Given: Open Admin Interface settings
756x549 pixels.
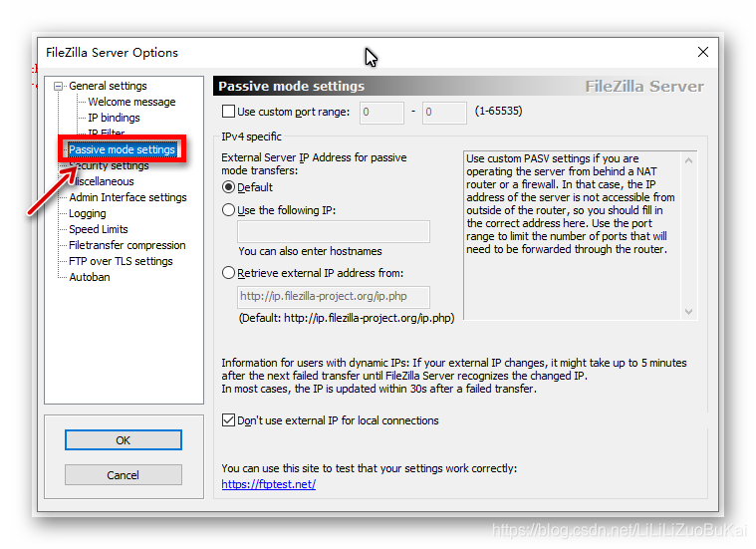Looking at the screenshot, I should tap(127, 197).
